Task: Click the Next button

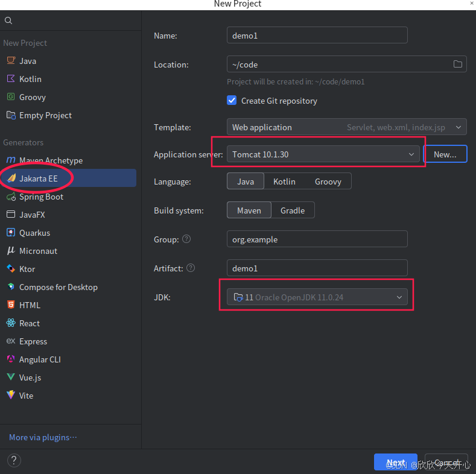Action: 396,462
